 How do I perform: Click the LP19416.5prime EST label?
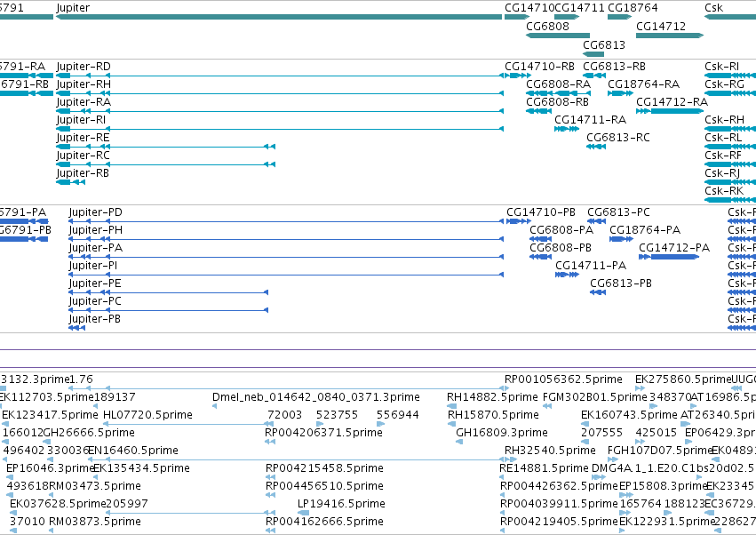click(341, 504)
